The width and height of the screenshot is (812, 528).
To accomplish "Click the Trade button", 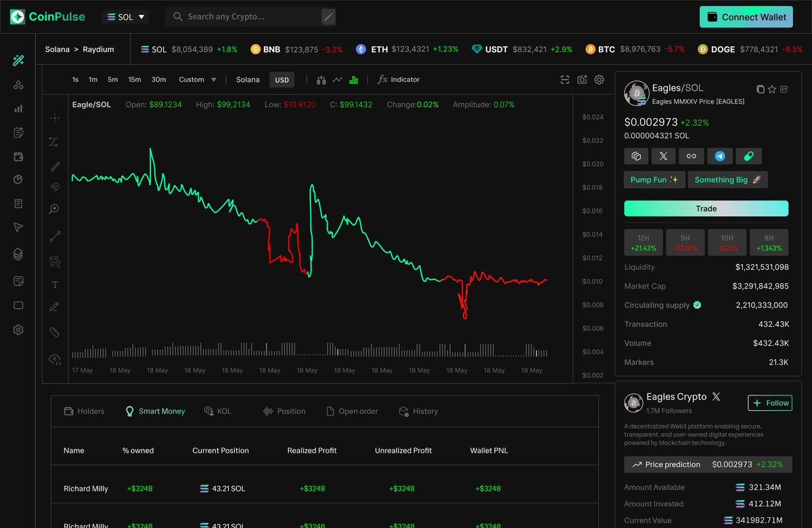I will pyautogui.click(x=706, y=208).
